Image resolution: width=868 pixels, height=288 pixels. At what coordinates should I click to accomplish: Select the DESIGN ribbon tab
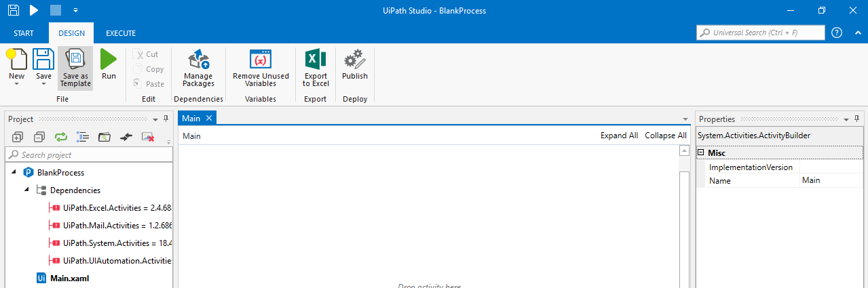click(x=72, y=33)
